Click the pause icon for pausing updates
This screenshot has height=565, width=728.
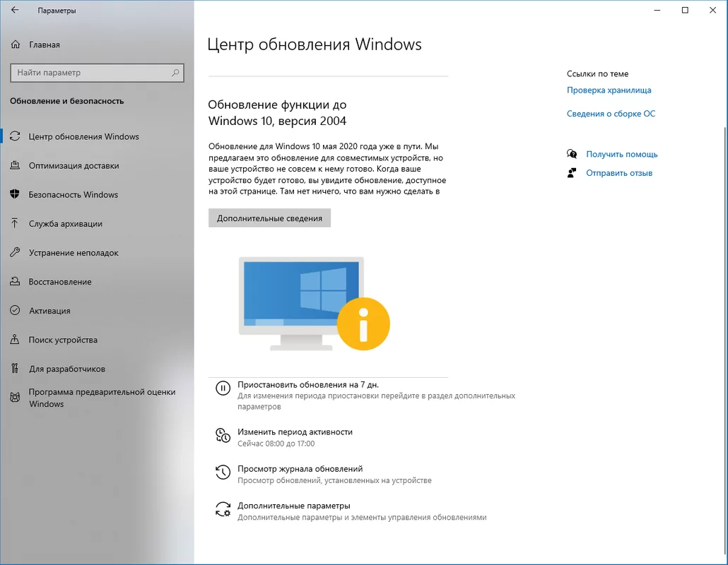click(223, 388)
